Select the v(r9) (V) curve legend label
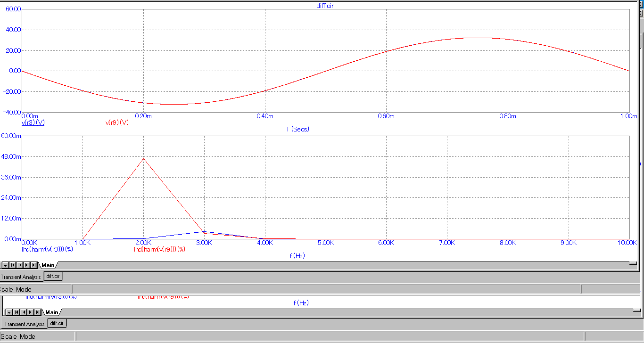 pyautogui.click(x=117, y=122)
